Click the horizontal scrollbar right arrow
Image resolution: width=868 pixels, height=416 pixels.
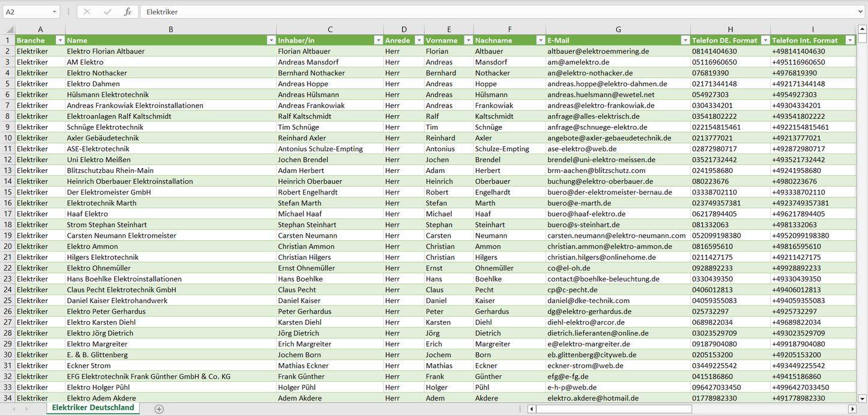pyautogui.click(x=852, y=409)
